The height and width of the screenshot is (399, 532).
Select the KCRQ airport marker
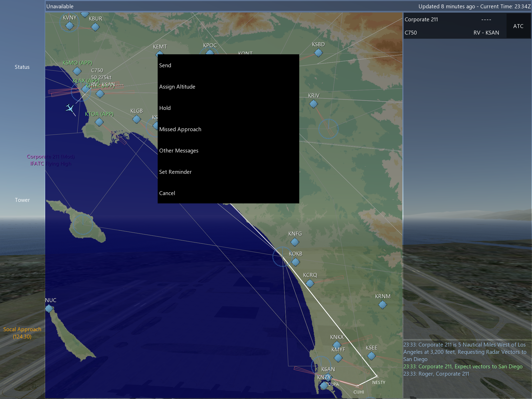(310, 283)
